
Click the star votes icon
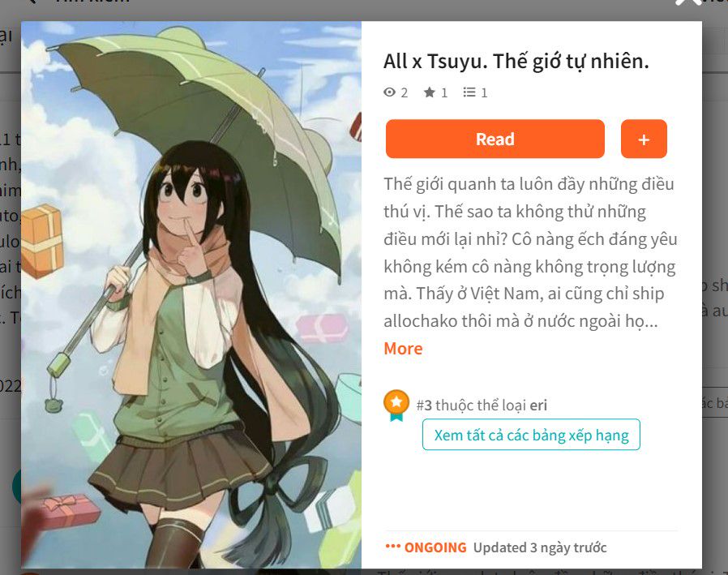click(430, 92)
